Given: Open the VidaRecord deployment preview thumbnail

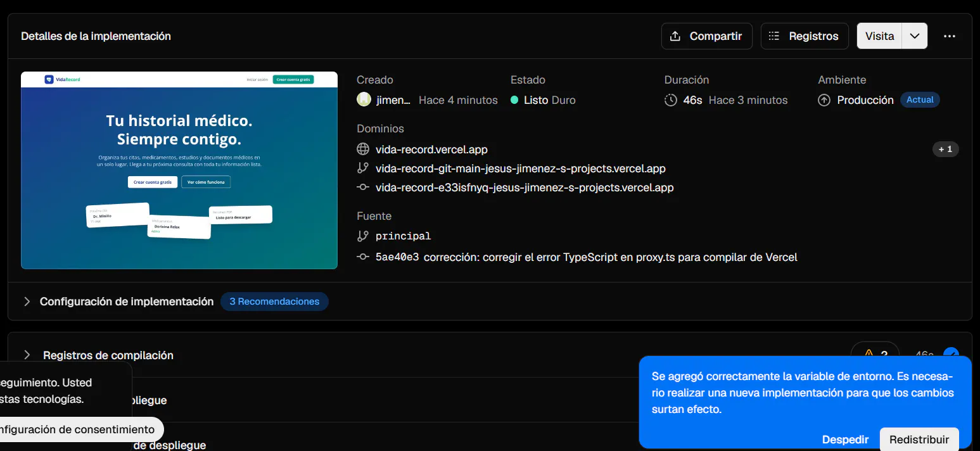Looking at the screenshot, I should (x=179, y=170).
